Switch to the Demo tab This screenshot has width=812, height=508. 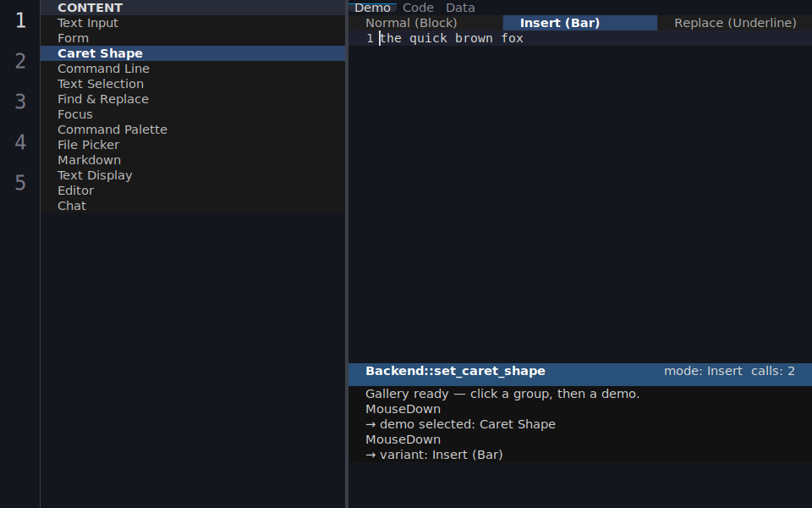point(372,8)
